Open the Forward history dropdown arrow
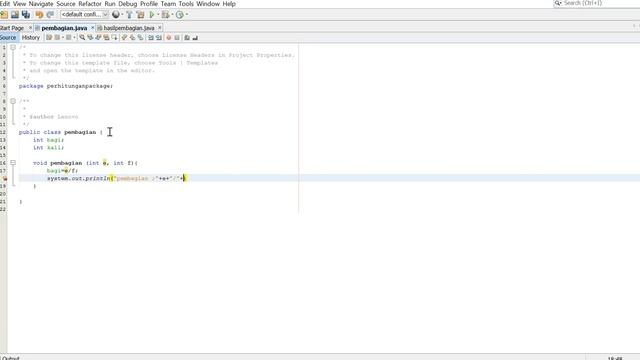Screen dimensions: 640x360 (x=74, y=38)
